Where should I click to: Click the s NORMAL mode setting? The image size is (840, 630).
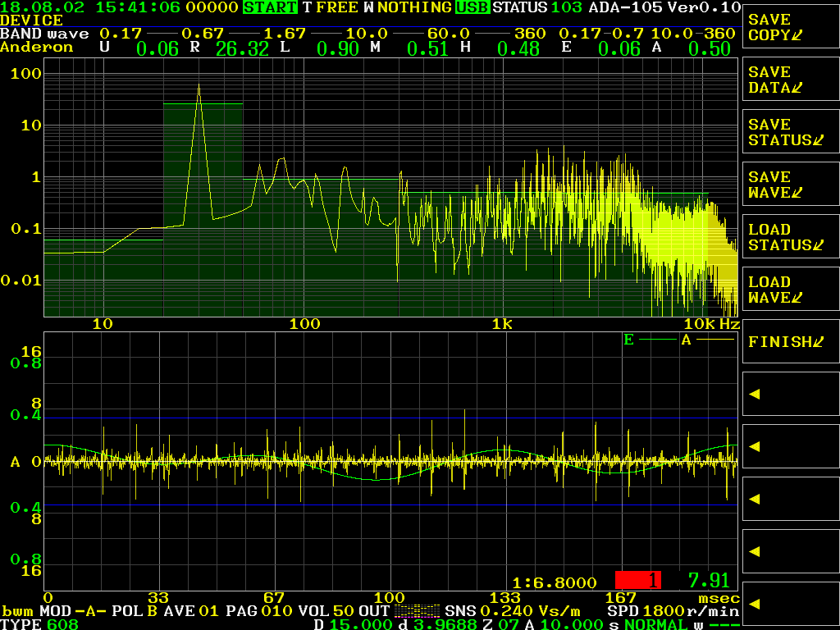click(648, 624)
